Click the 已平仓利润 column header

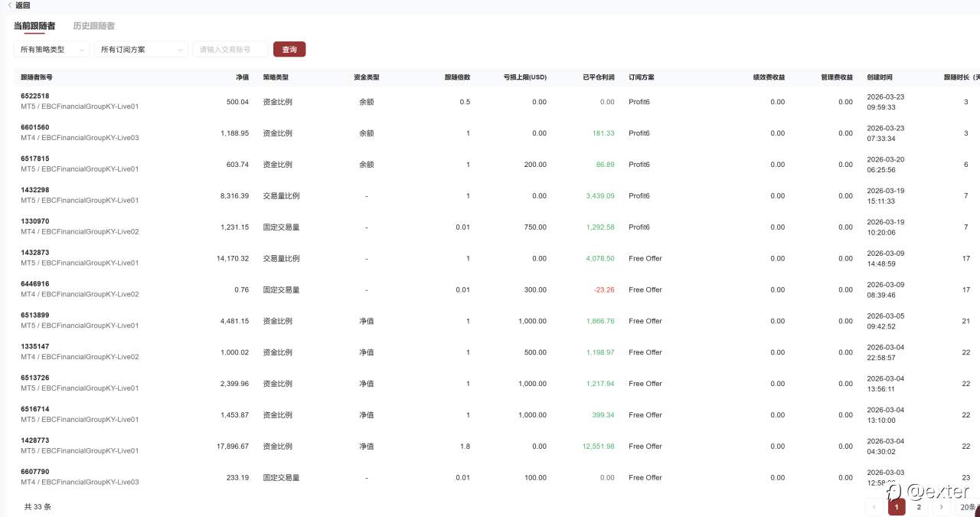pyautogui.click(x=598, y=77)
